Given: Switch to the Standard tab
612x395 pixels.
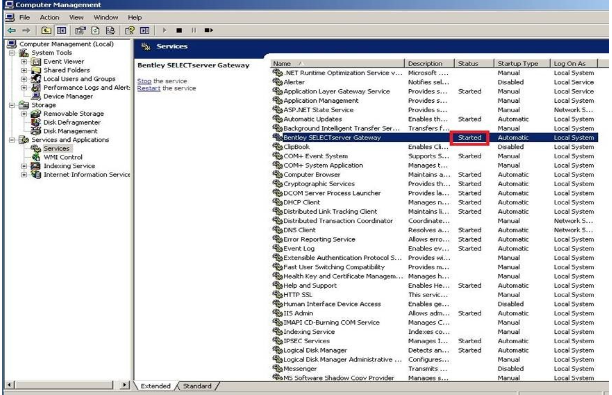Looking at the screenshot, I should (x=197, y=386).
